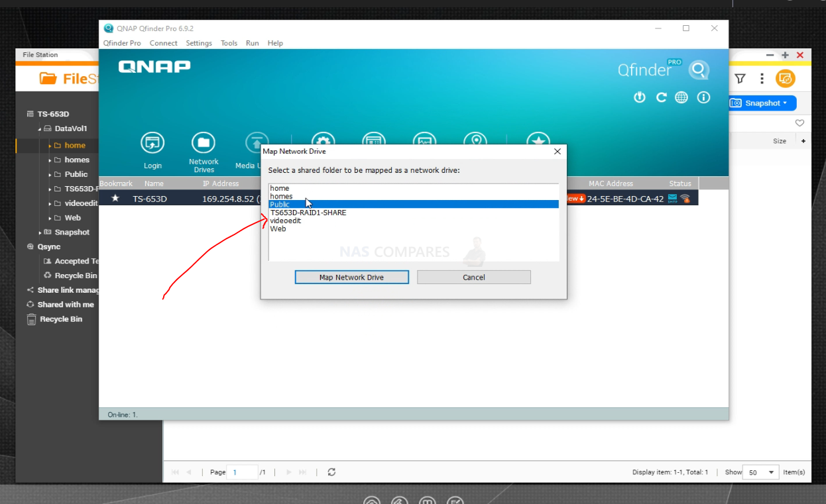Click the heart favorites icon in File Station
This screenshot has width=826, height=504.
(799, 123)
